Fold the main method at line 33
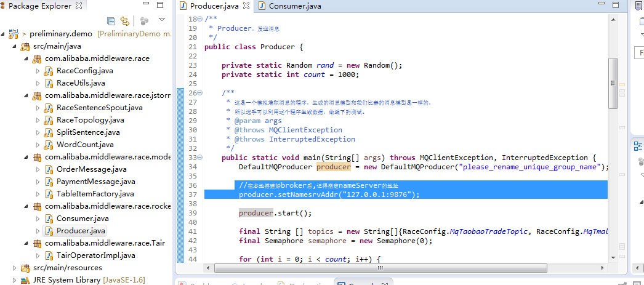 tap(200, 158)
